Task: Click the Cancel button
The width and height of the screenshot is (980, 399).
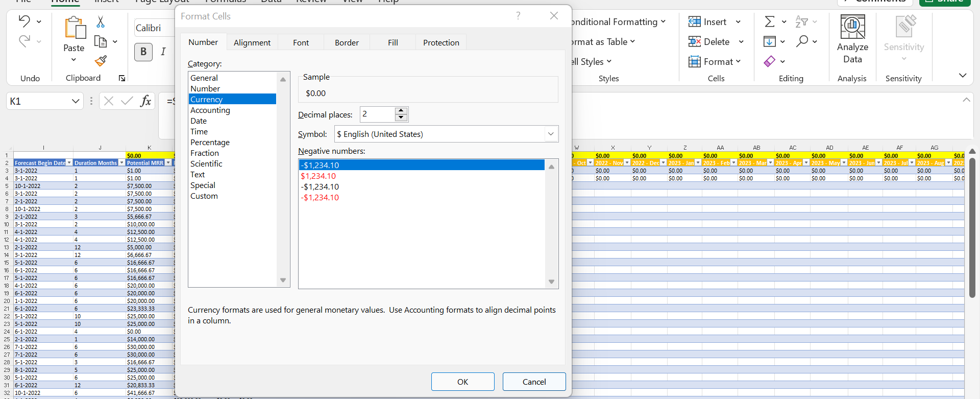Action: 534,382
